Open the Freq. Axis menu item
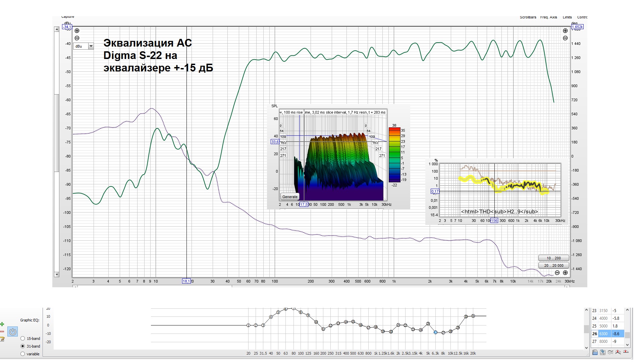Viewport: 644px width, 362px height. 548,17
